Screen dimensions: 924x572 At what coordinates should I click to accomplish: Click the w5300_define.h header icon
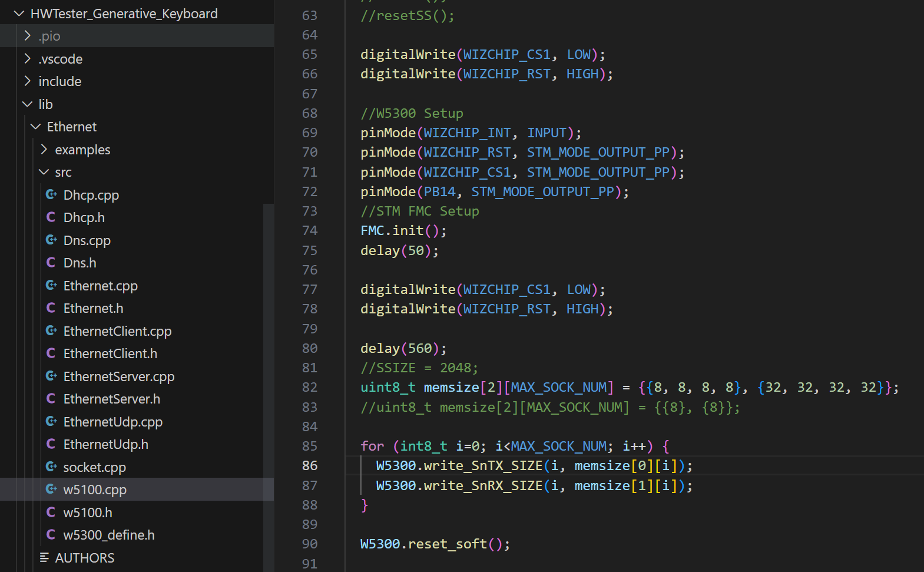click(x=51, y=534)
